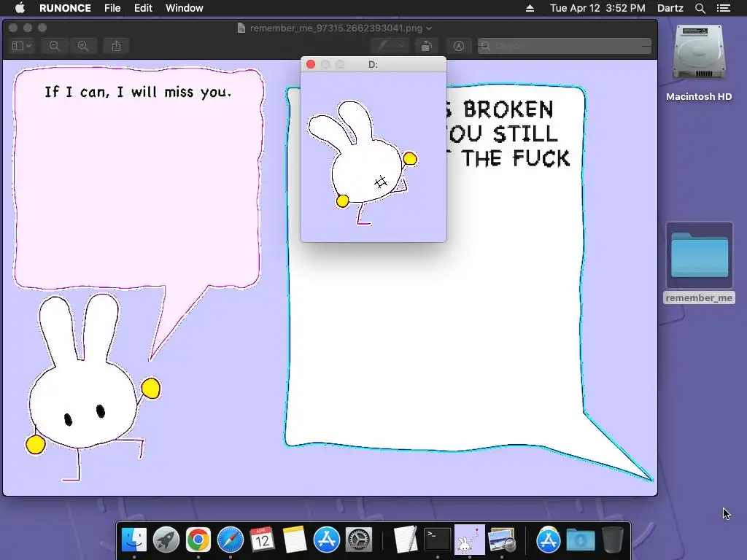Click the Rotate icon in Preview

[426, 46]
